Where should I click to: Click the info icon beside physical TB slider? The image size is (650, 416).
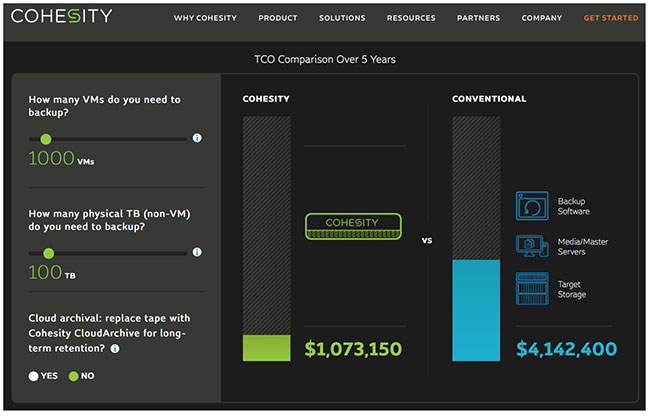point(197,253)
